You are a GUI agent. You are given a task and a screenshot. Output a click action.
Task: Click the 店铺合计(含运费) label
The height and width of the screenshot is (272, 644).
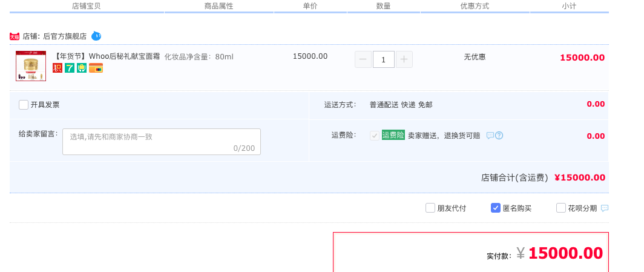point(514,178)
